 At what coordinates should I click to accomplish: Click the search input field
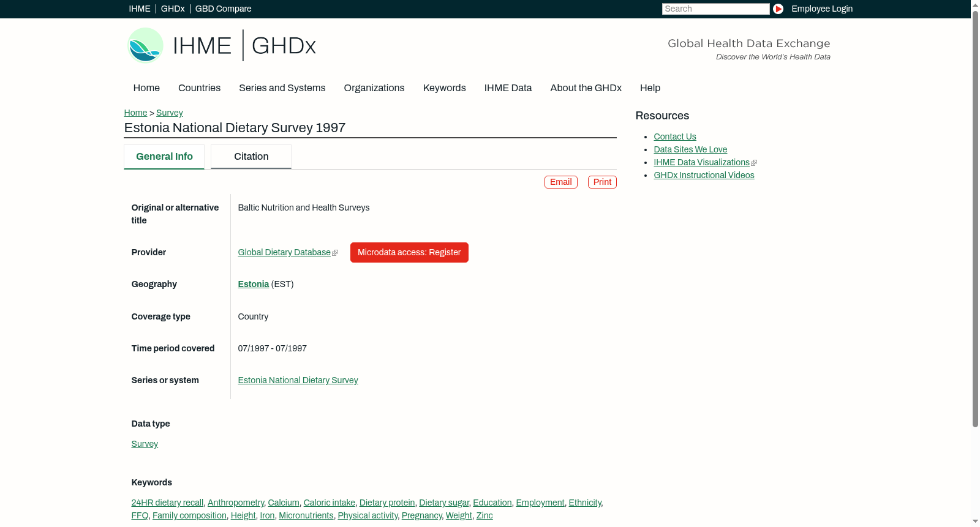click(x=715, y=9)
